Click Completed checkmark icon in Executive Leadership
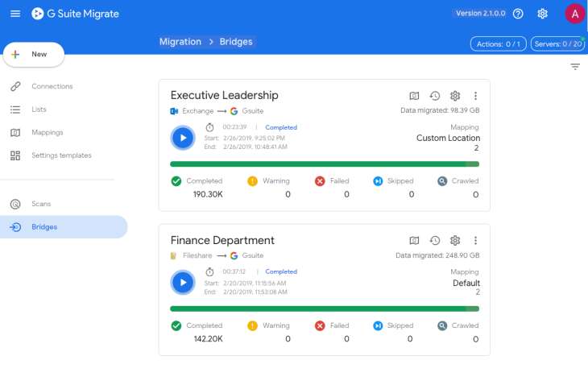 point(176,181)
